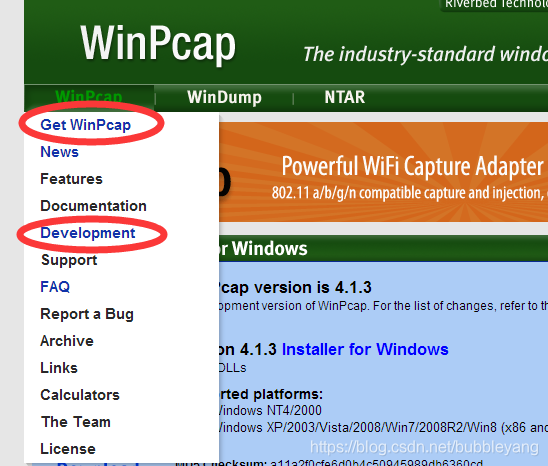Click the 'cap version is 4.1.3' heading
Image resolution: width=548 pixels, height=466 pixels.
pos(295,287)
